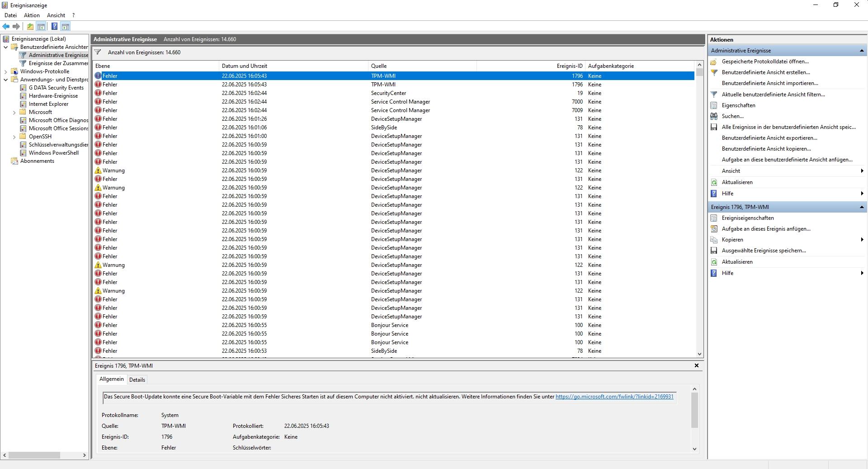This screenshot has width=868, height=469.
Task: Collapse Administrative Ereignisse actions section
Action: click(862, 51)
